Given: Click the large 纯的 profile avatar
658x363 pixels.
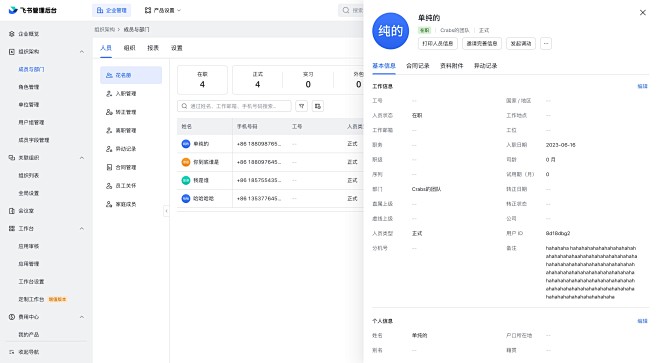Looking at the screenshot, I should click(391, 31).
